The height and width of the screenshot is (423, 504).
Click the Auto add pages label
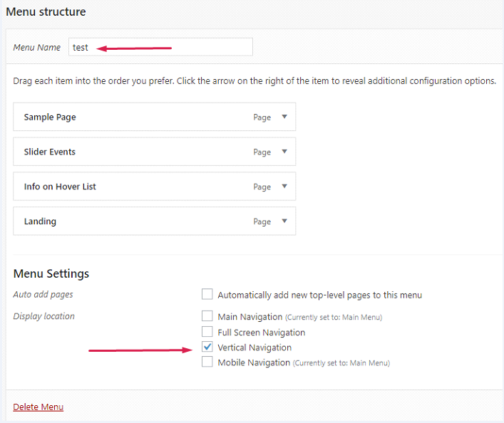43,295
